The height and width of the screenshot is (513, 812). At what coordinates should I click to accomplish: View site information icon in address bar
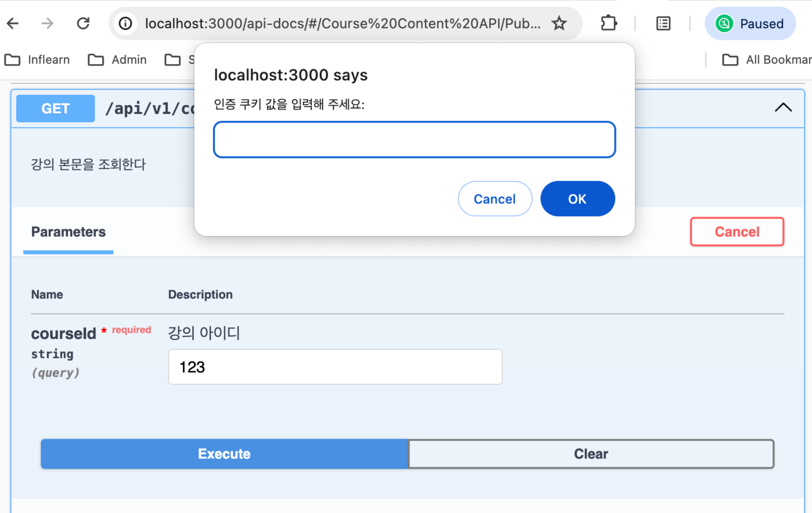(x=125, y=24)
